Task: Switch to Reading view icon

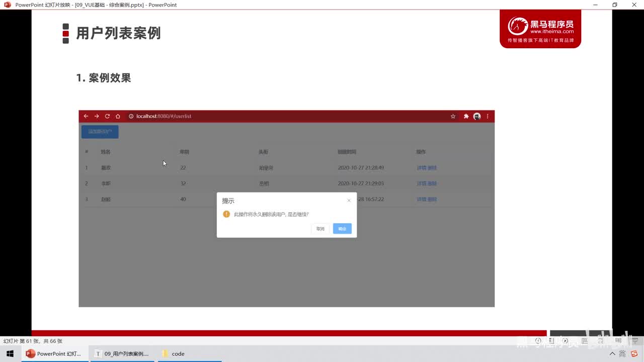Action: point(618,340)
